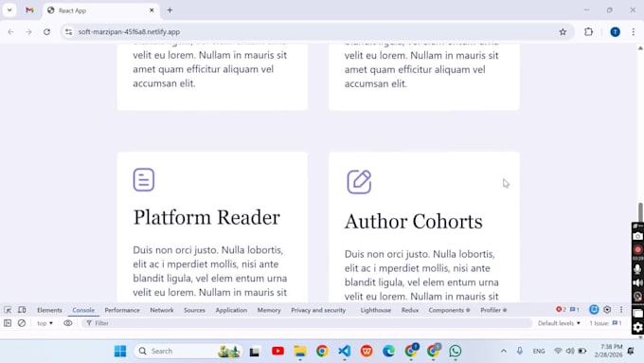Open the Extensions puzzle icon
The image size is (644, 363).
[x=588, y=31]
